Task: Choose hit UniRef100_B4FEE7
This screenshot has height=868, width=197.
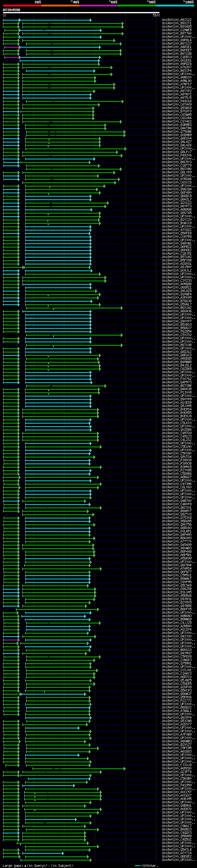Action: pos(177,50)
